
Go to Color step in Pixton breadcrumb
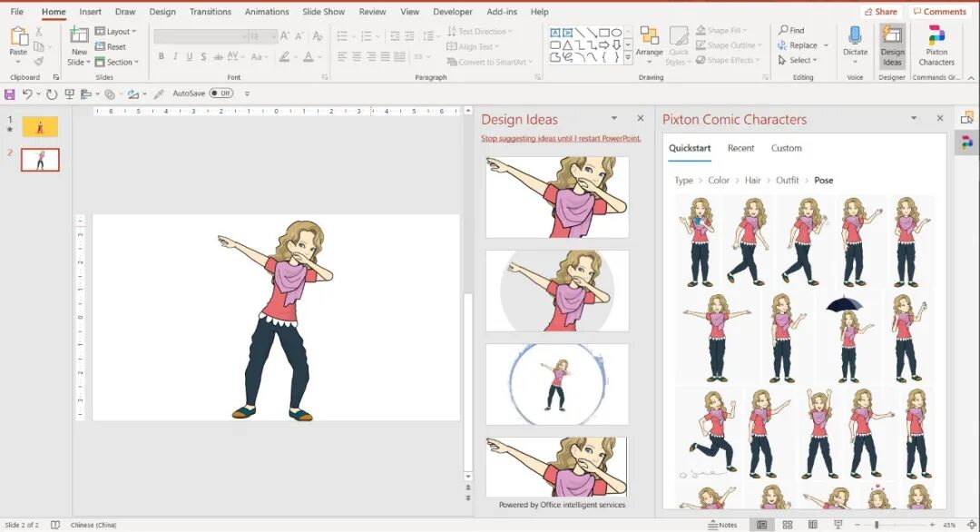718,180
